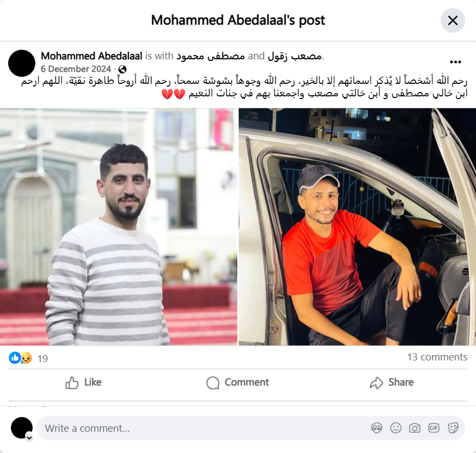
Task: Open the sticker picker icon
Action: click(453, 428)
